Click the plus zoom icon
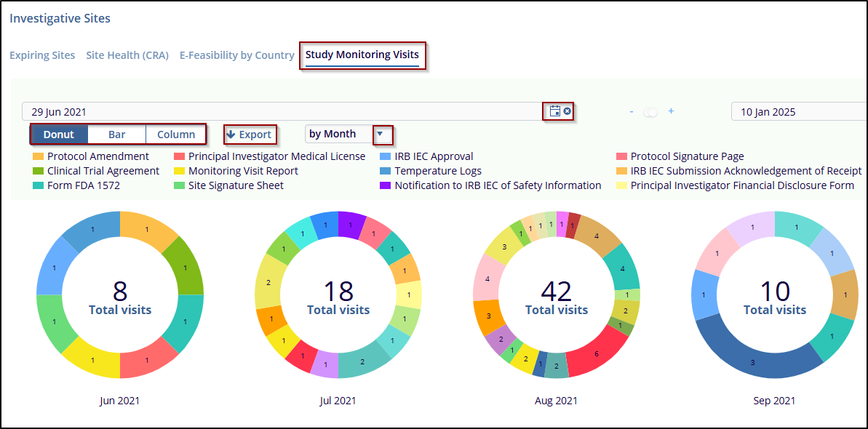868x429 pixels. pos(671,111)
